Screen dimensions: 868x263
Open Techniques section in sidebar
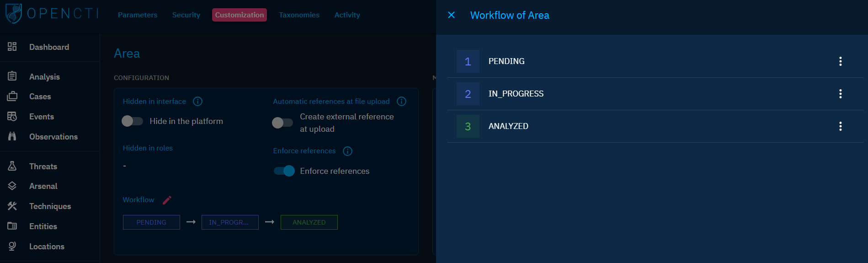coord(50,206)
